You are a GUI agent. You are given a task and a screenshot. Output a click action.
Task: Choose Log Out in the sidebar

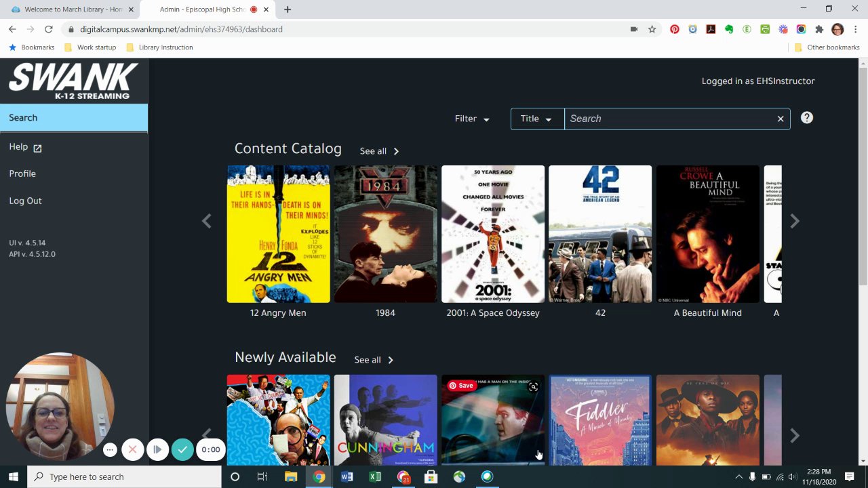click(25, 201)
